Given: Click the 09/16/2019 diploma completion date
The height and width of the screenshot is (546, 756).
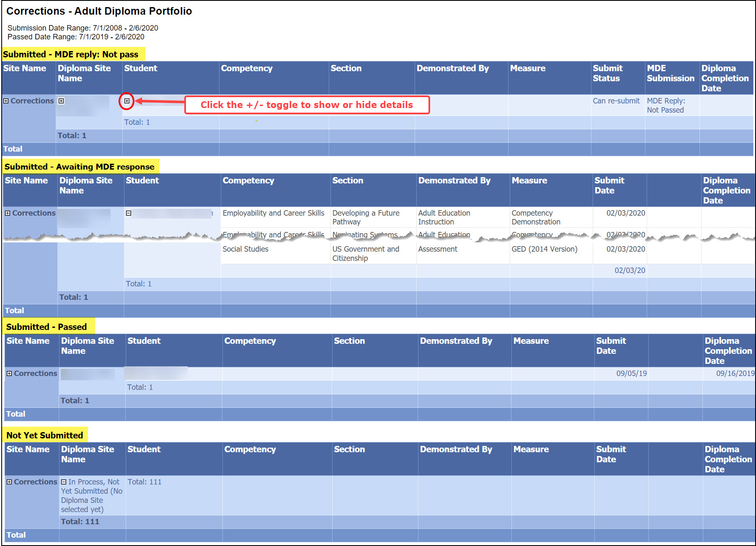Looking at the screenshot, I should click(x=735, y=373).
